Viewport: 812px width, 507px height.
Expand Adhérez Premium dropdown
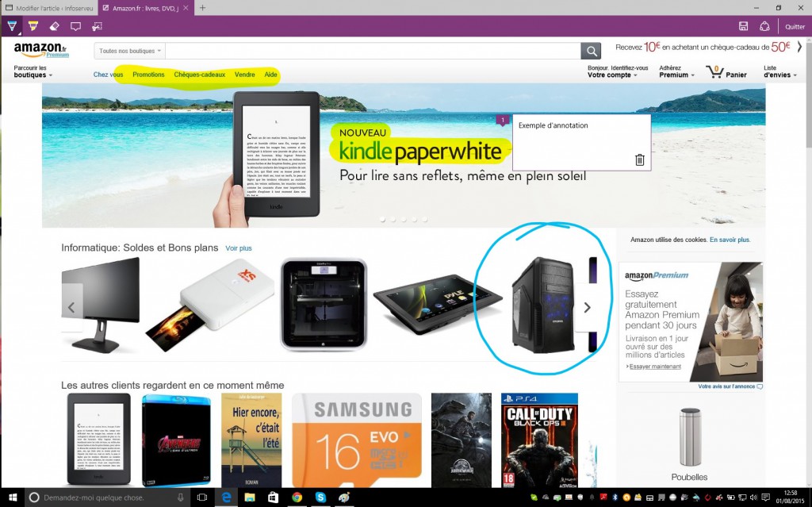point(676,71)
